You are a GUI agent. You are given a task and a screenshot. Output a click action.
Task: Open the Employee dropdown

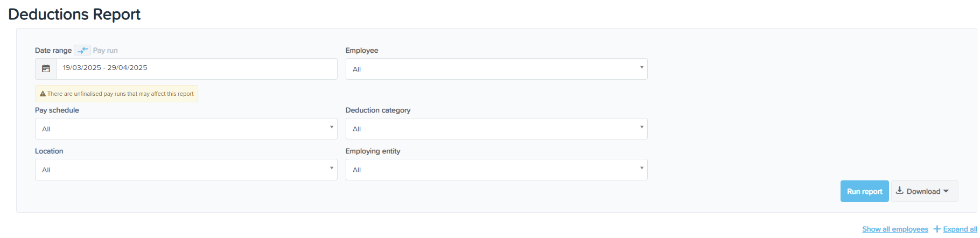tap(496, 69)
